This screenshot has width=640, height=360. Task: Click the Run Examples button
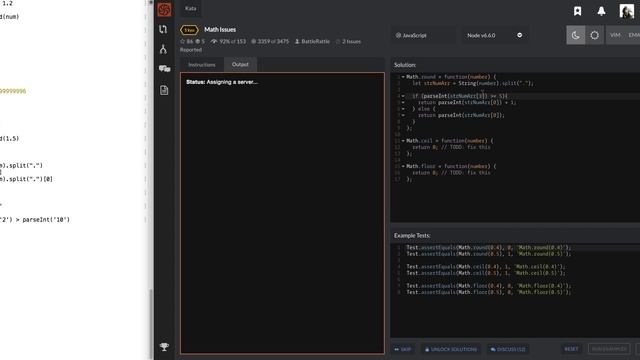[609, 349]
